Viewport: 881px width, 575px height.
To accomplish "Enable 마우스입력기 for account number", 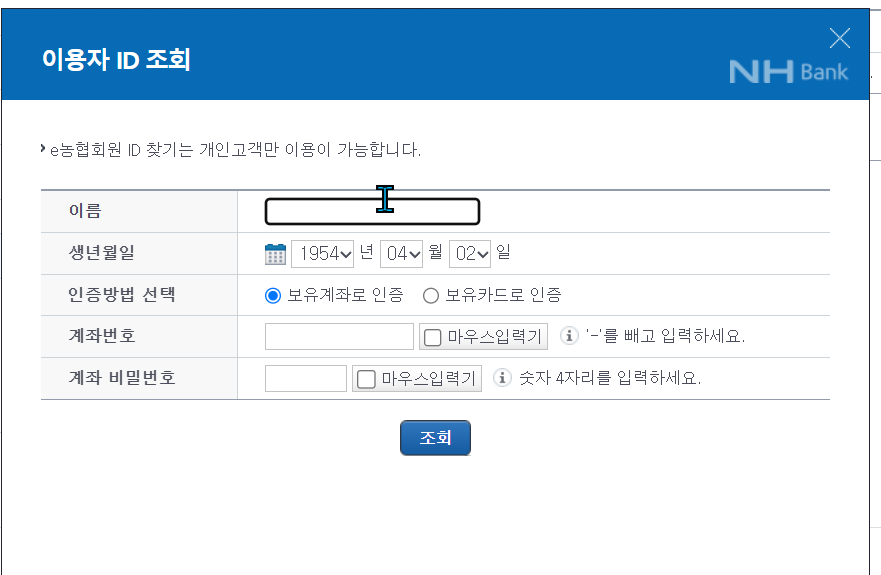I will pyautogui.click(x=433, y=338).
